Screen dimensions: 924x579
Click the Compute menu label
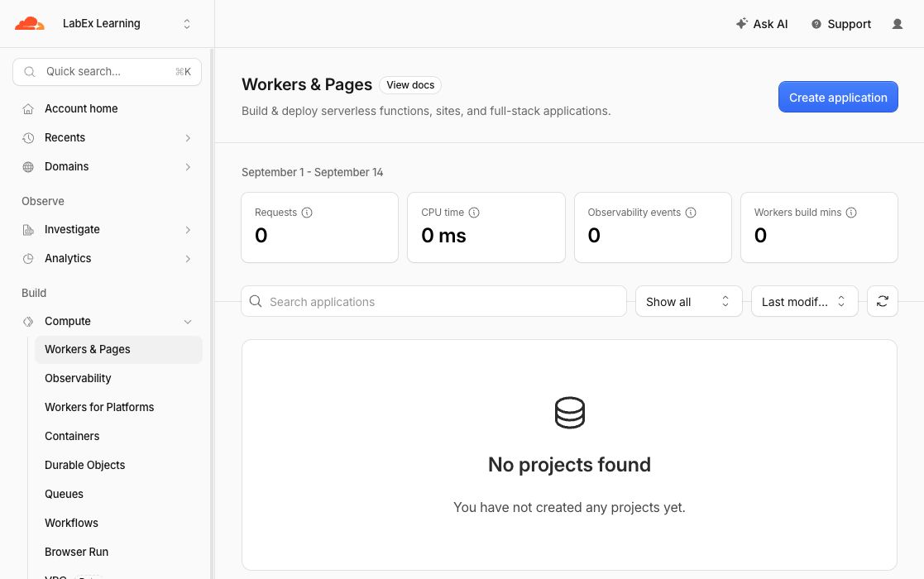(x=68, y=321)
